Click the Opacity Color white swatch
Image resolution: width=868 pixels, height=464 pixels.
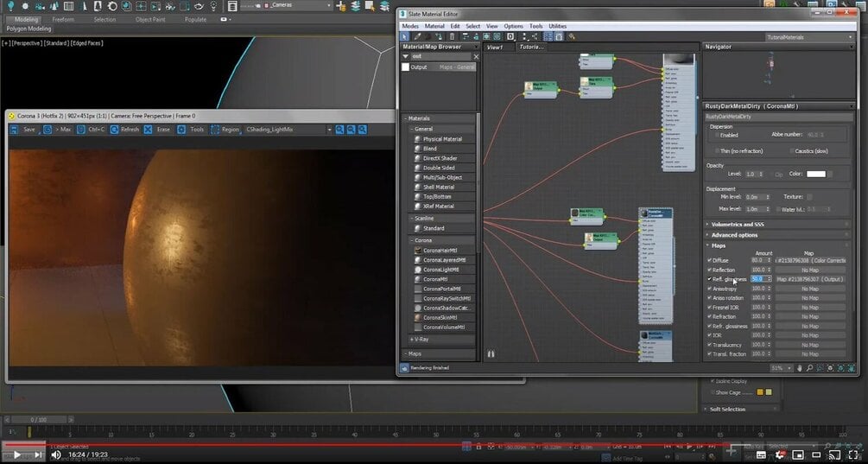(x=816, y=174)
